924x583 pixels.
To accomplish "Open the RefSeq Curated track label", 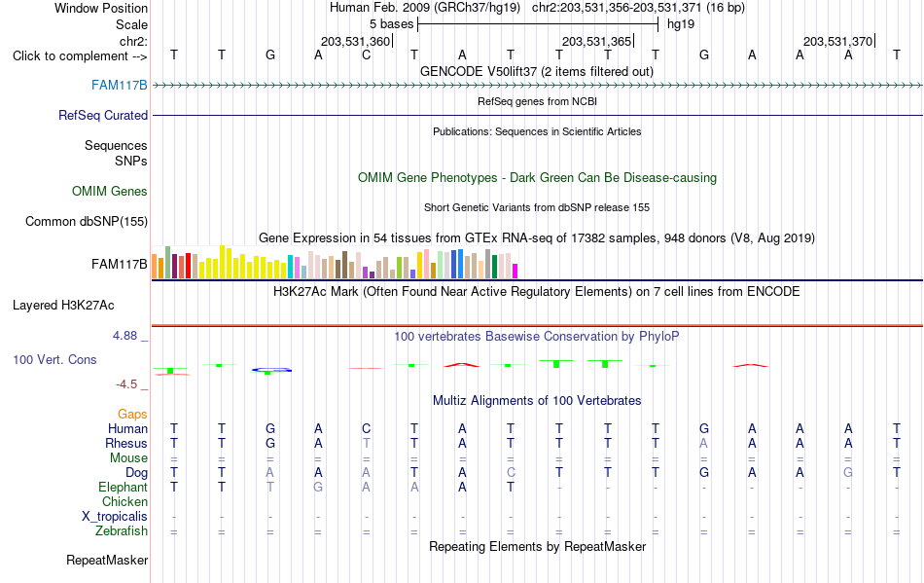I will [102, 115].
